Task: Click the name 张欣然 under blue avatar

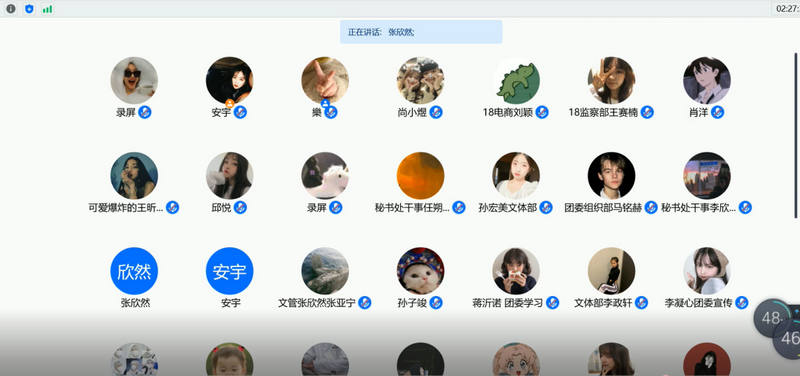Action: click(136, 303)
